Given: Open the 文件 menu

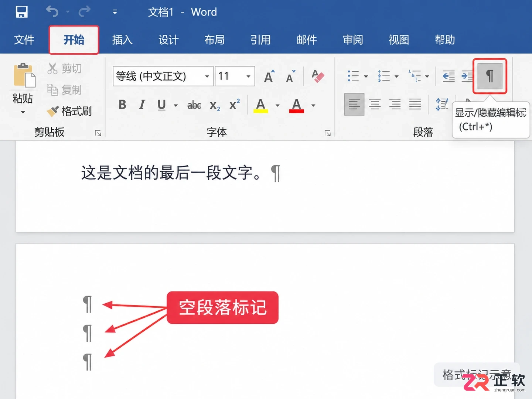Looking at the screenshot, I should tap(24, 40).
